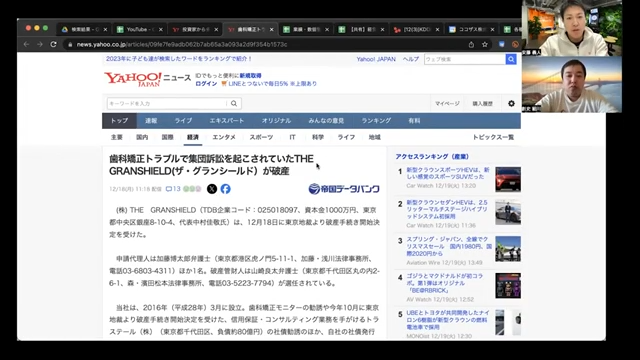Image resolution: width=640 pixels, height=360 pixels.
Task: Open the エンタメ category
Action: [x=224, y=137]
